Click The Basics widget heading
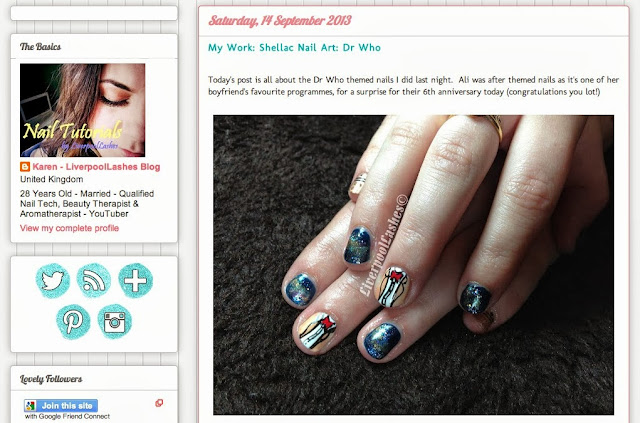The height and width of the screenshot is (423, 640). tap(40, 47)
